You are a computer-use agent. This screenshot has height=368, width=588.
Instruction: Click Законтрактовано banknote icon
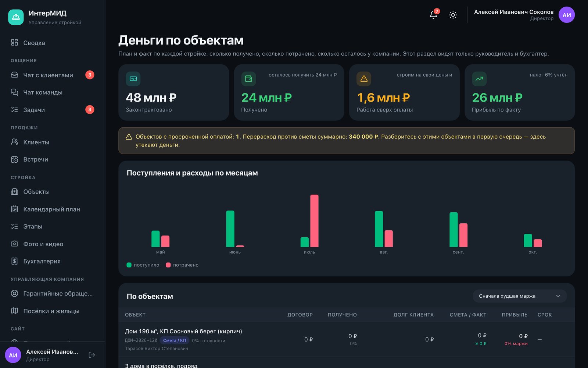click(x=133, y=79)
